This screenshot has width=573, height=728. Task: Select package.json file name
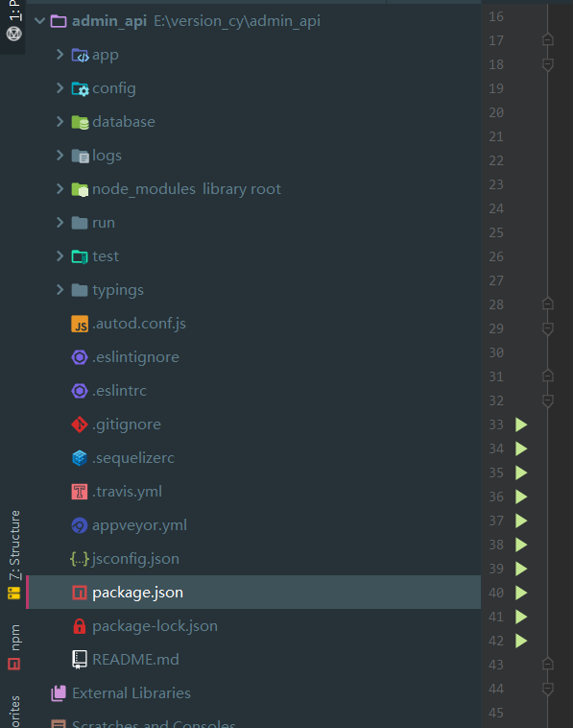coord(138,593)
